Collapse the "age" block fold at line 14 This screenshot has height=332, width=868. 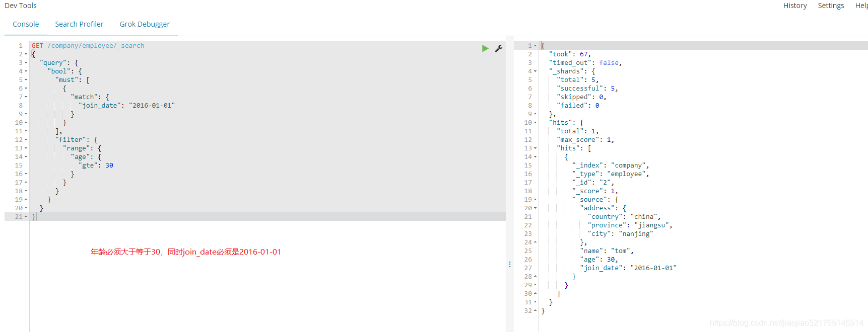(x=26, y=157)
